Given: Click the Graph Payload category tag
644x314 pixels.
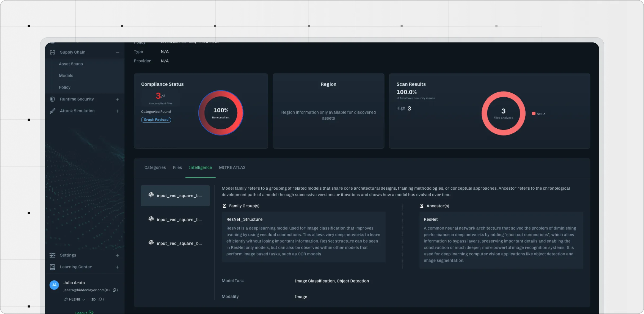Looking at the screenshot, I should click(156, 120).
